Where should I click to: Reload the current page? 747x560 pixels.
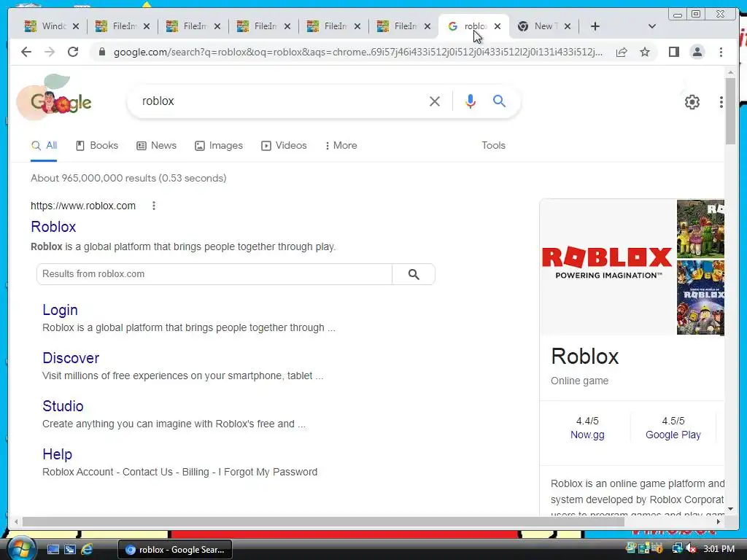click(x=73, y=52)
